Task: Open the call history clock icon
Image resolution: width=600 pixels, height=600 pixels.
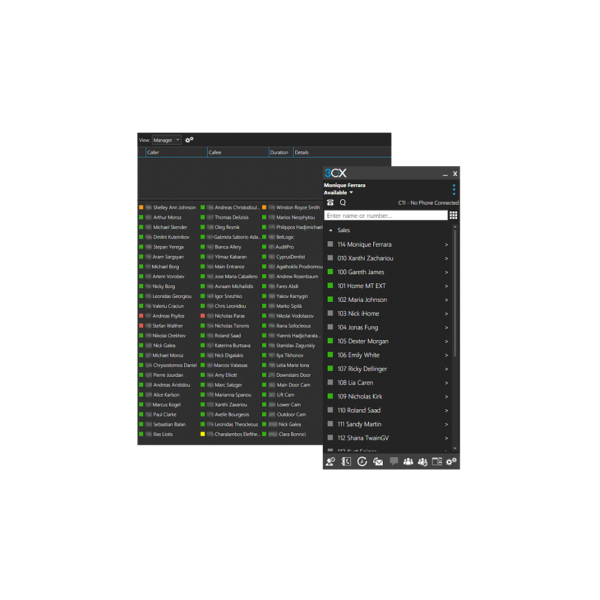Action: click(362, 461)
